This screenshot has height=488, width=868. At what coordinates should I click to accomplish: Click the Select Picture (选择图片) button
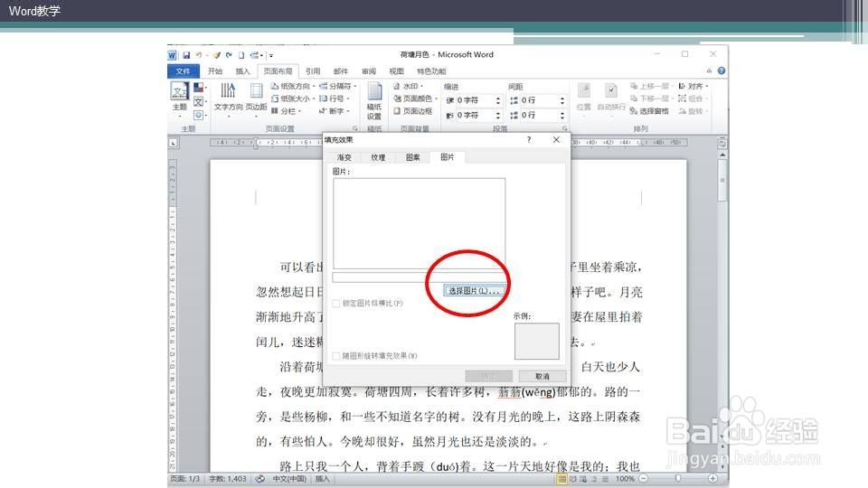click(475, 290)
